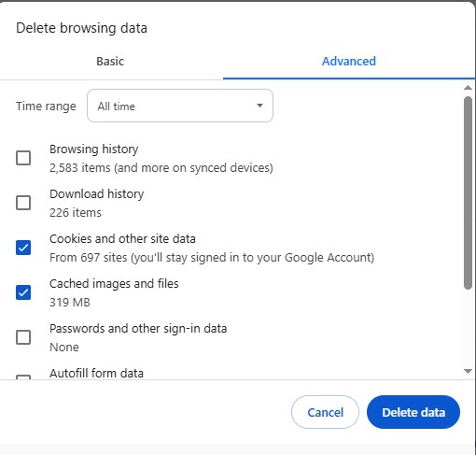The height and width of the screenshot is (455, 476).
Task: Click the vertical scrollbar thumb
Action: tap(468, 193)
